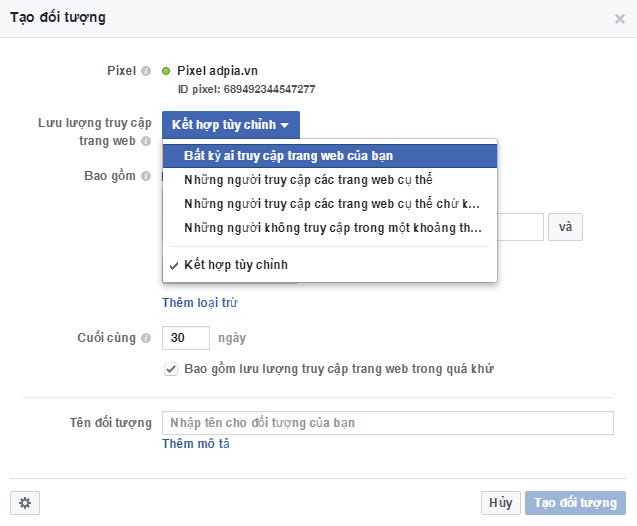
Task: Select 'Bất kỳ ai truy cập trang web của bạn'
Action: click(330, 156)
